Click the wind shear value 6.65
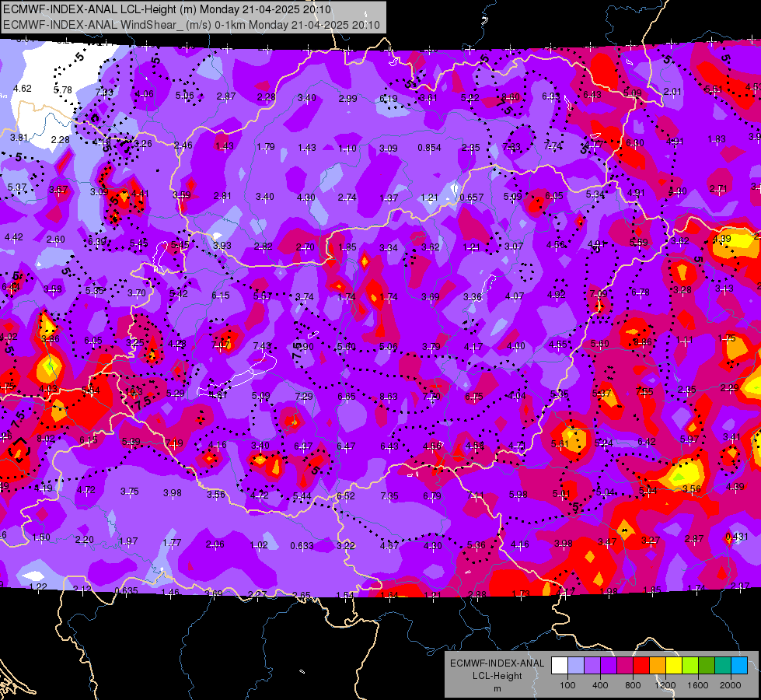The width and height of the screenshot is (761, 700). click(347, 397)
